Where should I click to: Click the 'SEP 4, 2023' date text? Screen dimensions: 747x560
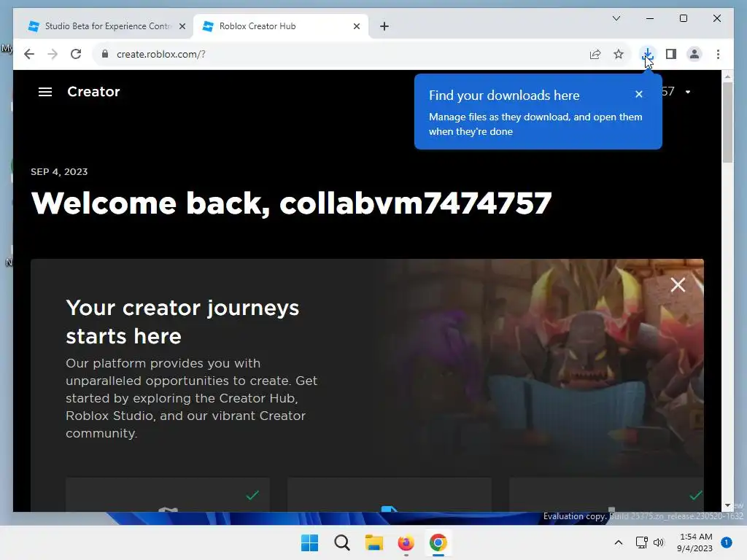[x=59, y=172]
